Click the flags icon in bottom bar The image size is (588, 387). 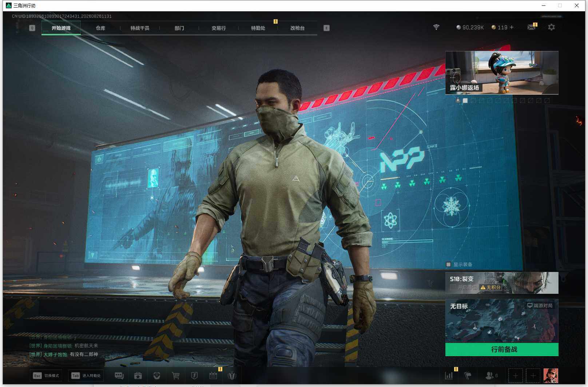468,375
